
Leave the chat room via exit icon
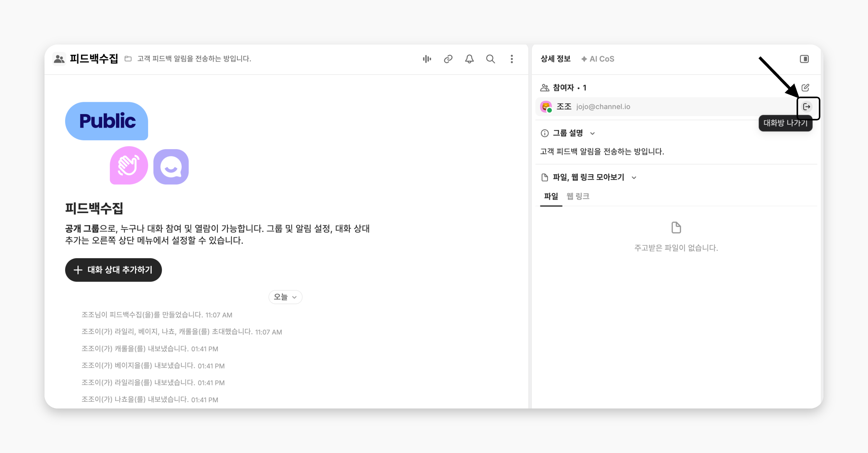(807, 107)
